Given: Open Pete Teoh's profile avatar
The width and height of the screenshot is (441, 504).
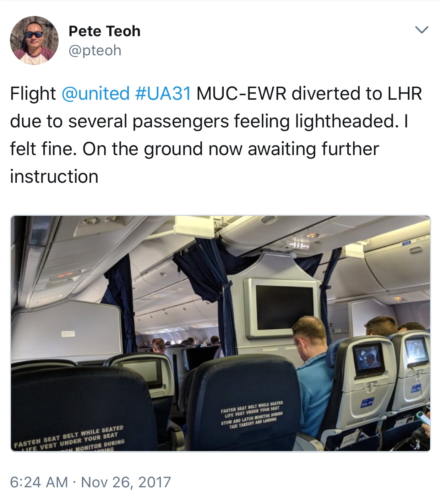Looking at the screenshot, I should (34, 40).
